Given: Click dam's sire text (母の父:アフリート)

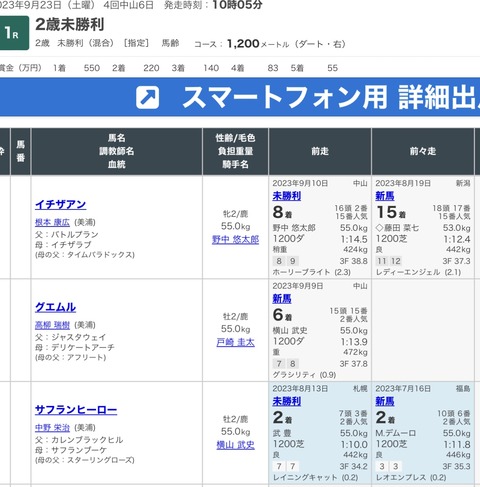Looking at the screenshot, I should 70,357.
